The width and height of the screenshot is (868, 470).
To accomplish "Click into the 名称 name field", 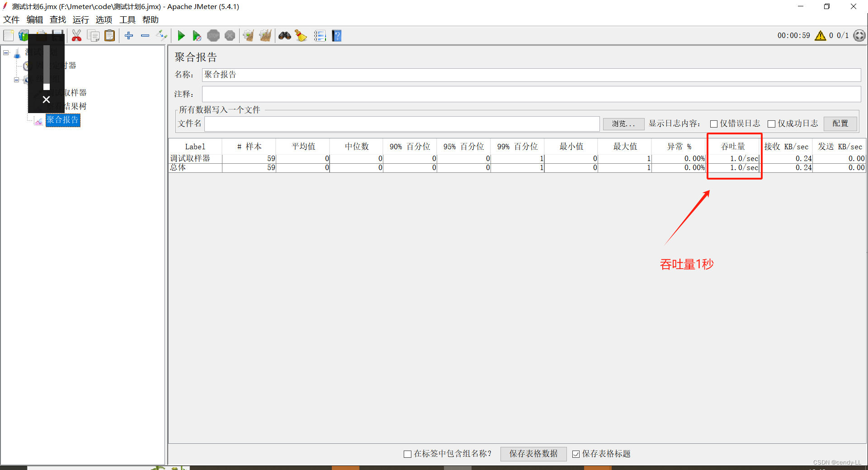I will (531, 75).
